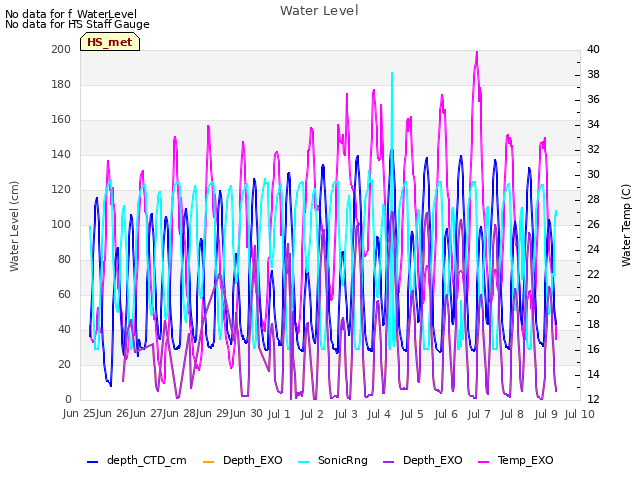640x480 pixels.
Task: Click the Water Level (cm) axis title
Action: coord(14,226)
